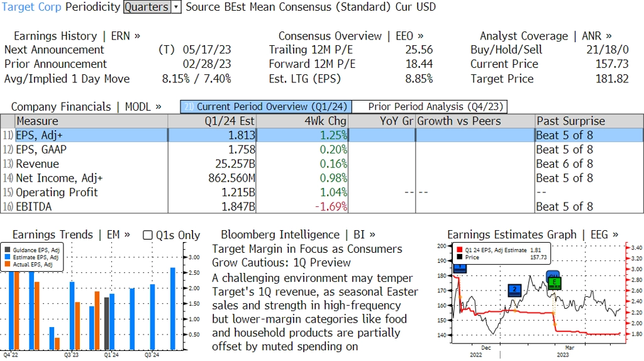The width and height of the screenshot is (644, 361).
Task: Click the Next Announcement date 05/17/23
Action: (206, 50)
